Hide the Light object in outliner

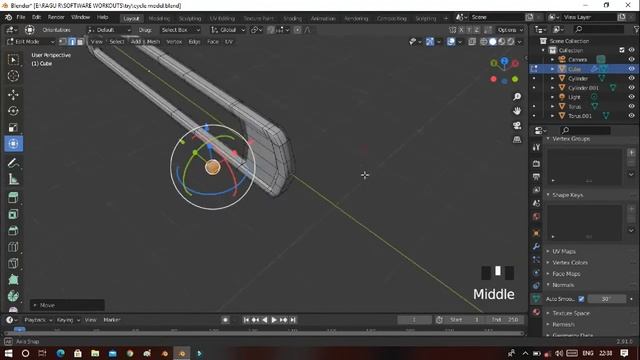[631, 97]
